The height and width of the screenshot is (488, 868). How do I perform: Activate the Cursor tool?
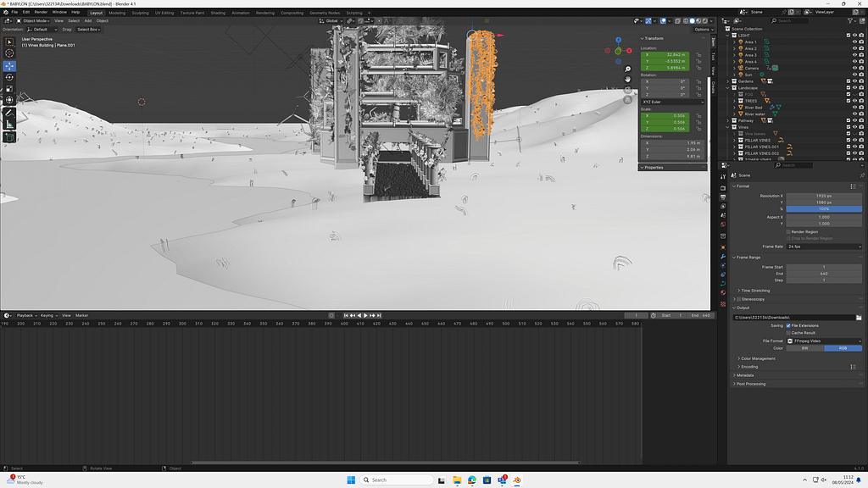[9, 53]
